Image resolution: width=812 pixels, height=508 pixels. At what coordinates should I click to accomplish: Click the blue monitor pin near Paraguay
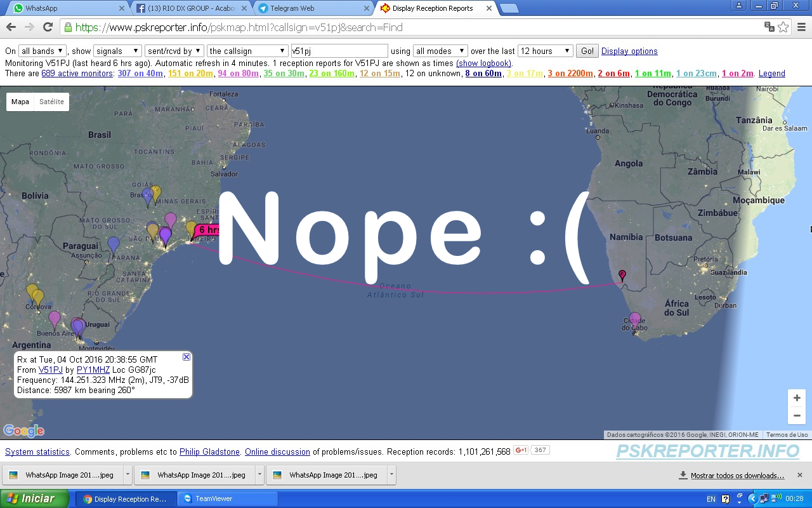click(x=114, y=244)
